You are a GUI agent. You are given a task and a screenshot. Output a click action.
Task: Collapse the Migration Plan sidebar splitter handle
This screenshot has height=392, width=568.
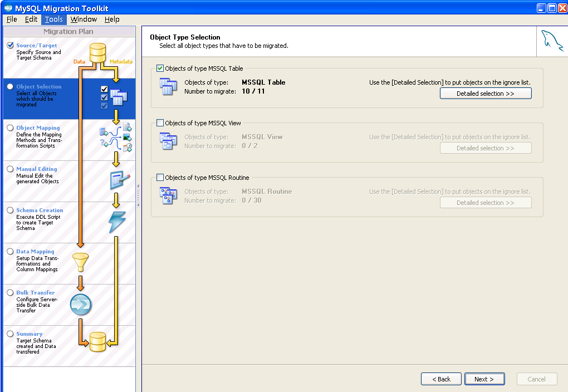[x=138, y=195]
